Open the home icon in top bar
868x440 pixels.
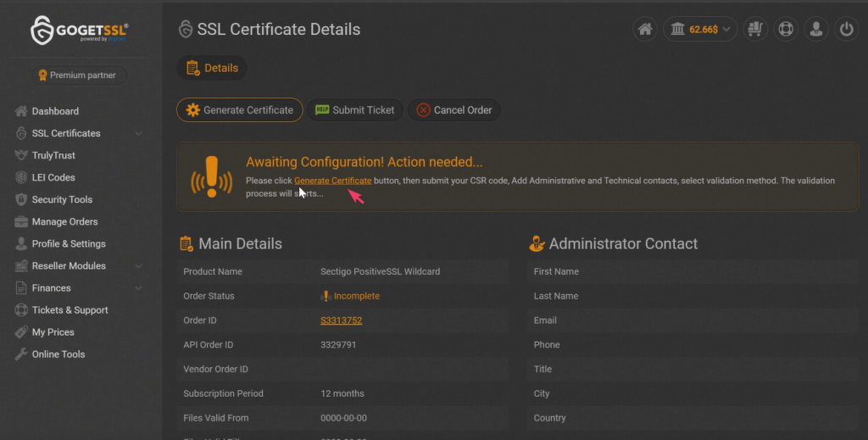(645, 30)
